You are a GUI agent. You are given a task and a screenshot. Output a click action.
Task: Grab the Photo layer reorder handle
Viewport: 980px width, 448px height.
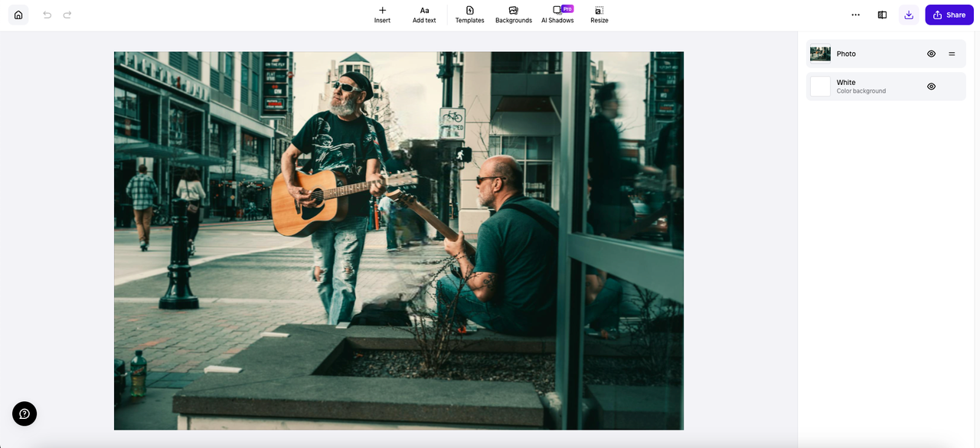click(952, 54)
